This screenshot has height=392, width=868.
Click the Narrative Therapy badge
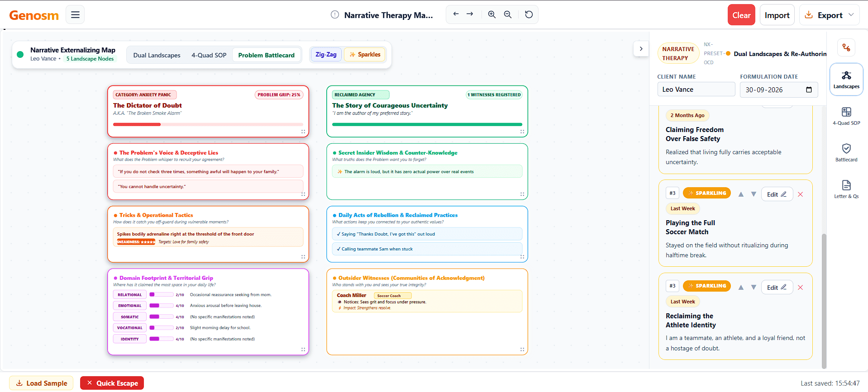[x=678, y=53]
